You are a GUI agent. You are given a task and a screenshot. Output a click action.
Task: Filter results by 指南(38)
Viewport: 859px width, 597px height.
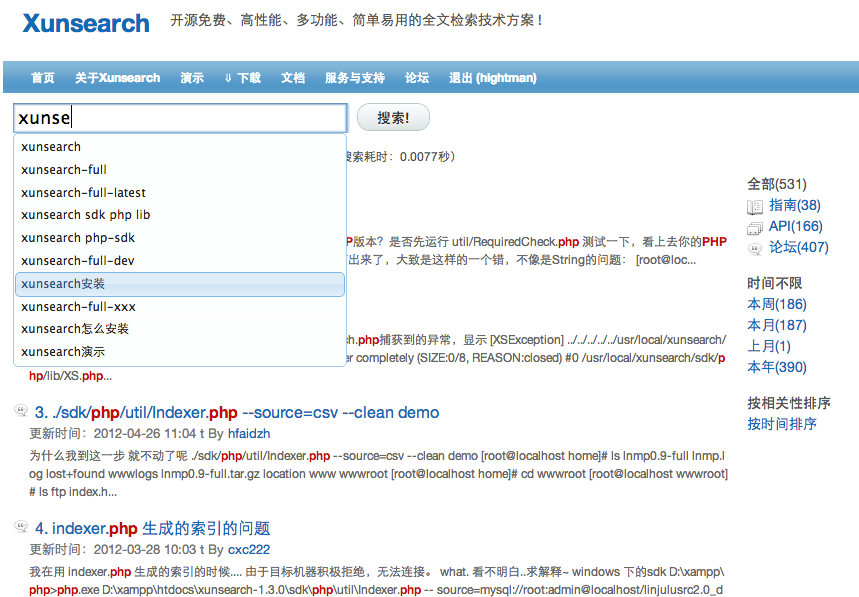[x=795, y=205]
